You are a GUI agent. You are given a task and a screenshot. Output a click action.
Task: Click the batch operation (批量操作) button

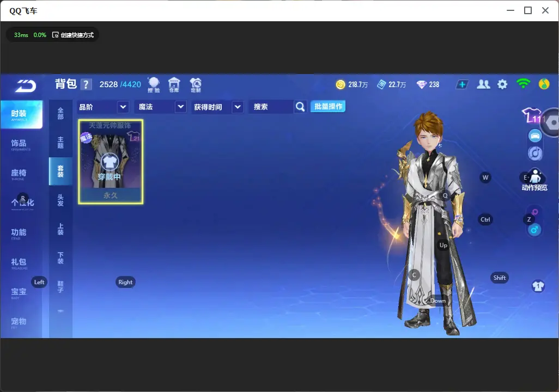328,107
